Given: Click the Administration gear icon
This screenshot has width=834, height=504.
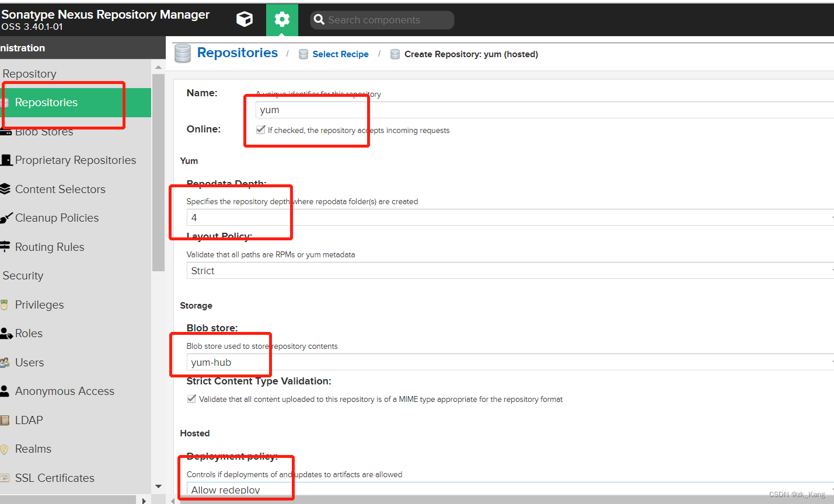Looking at the screenshot, I should (282, 20).
